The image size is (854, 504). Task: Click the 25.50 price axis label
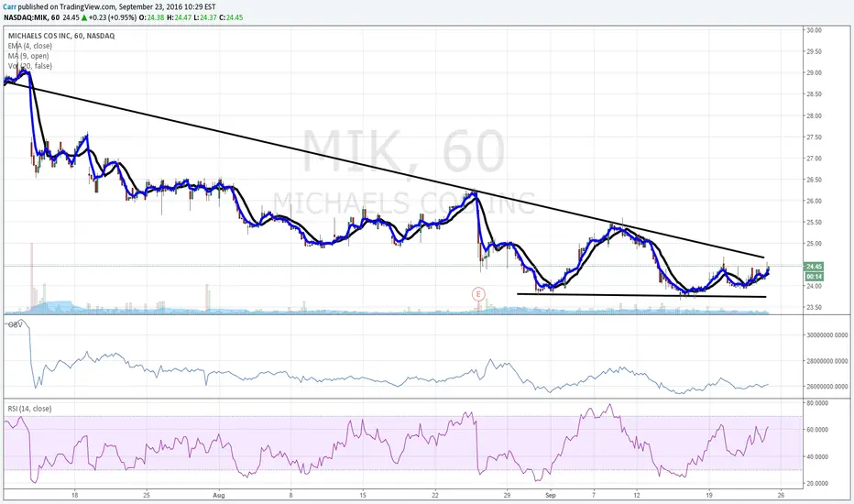[x=815, y=223]
